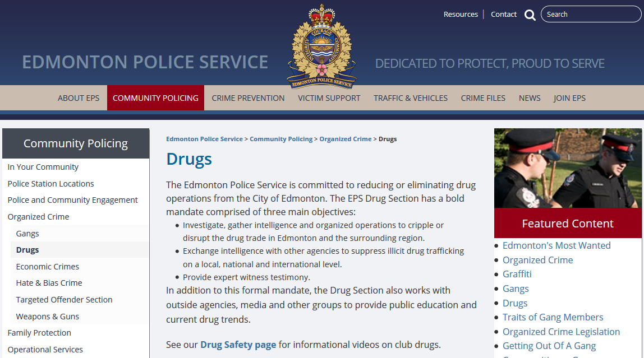644x358 pixels.
Task: Click the 'Dedicated to Protect, Proud to Serve' tagline
Action: tap(490, 63)
